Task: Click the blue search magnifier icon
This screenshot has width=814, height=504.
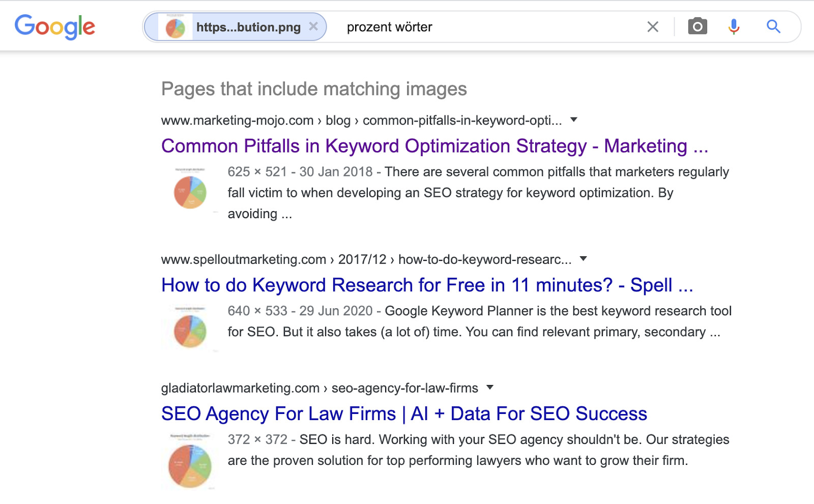Action: [x=773, y=26]
